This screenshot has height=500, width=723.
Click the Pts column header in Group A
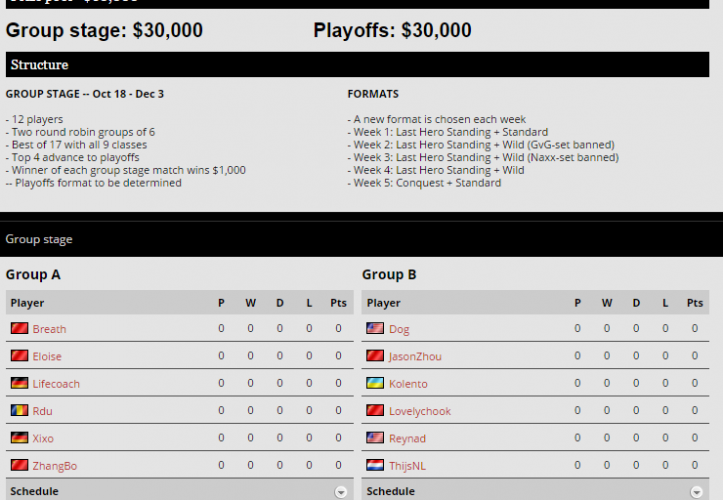(x=338, y=303)
